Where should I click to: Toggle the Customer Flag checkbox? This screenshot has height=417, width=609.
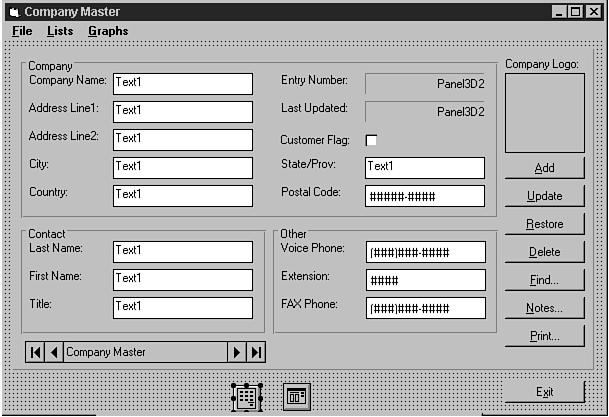click(371, 140)
